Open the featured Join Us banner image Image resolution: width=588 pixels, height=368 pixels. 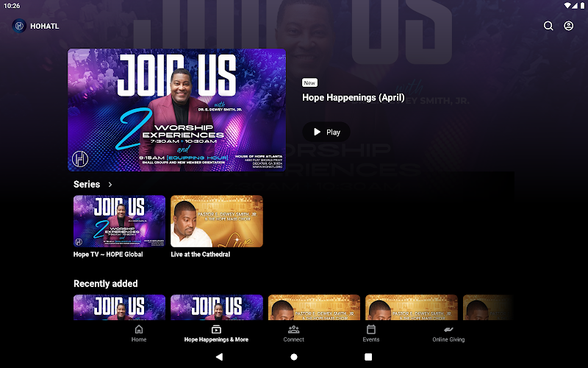click(x=176, y=110)
